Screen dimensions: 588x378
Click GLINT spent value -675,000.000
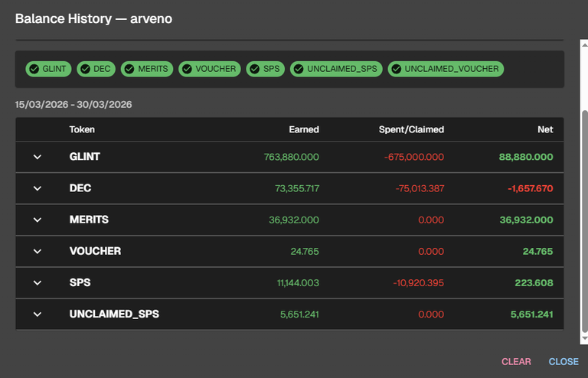point(414,157)
